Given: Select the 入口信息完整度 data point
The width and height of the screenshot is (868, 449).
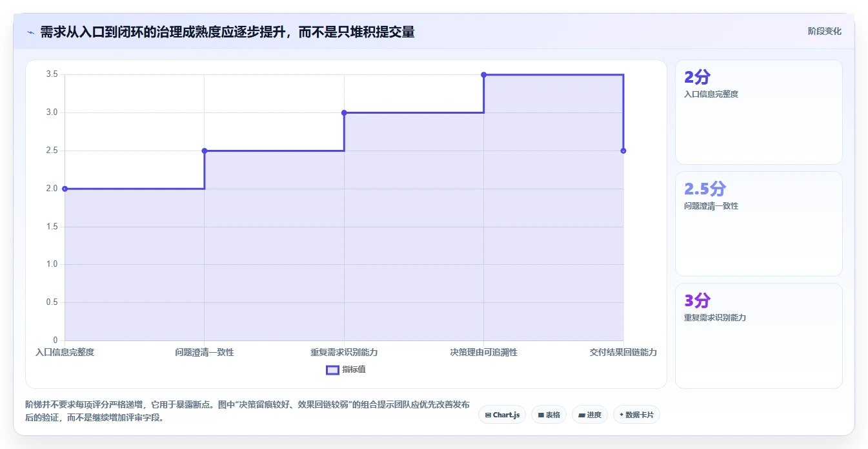Looking at the screenshot, I should (x=65, y=189).
